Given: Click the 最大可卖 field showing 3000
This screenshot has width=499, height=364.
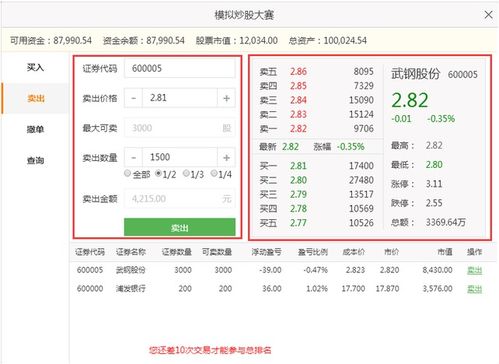Looking at the screenshot, I should pyautogui.click(x=180, y=128).
